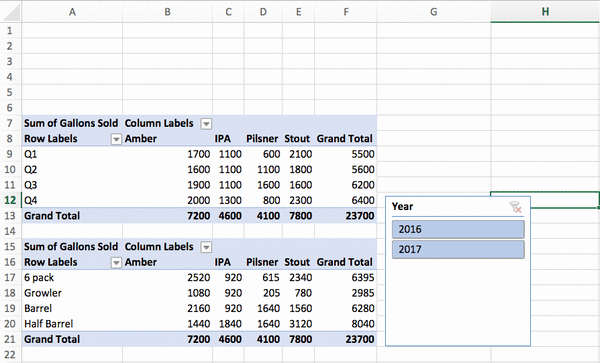Image resolution: width=600 pixels, height=363 pixels.
Task: Click cell value 2985 in Growler row
Action: 363,293
